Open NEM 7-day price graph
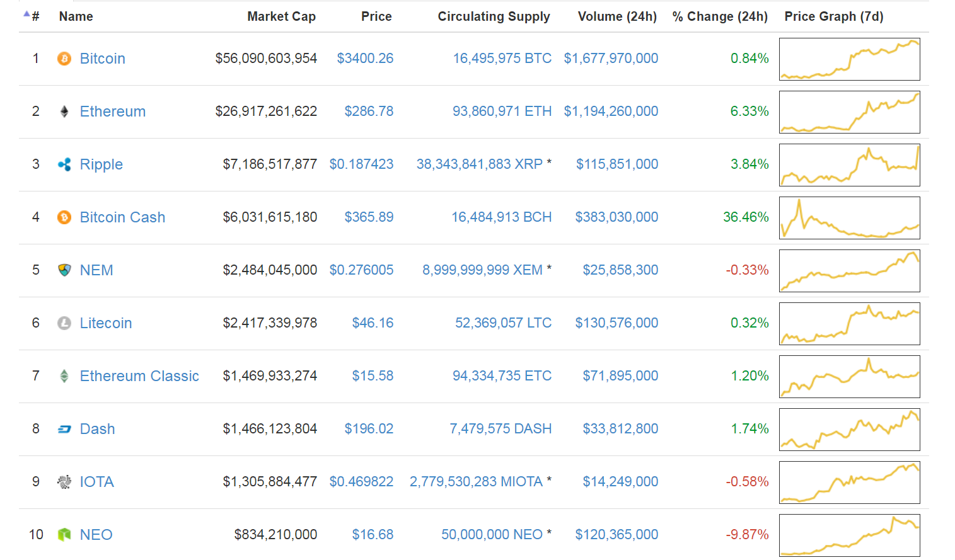This screenshot has height=560, width=955. coord(850,271)
